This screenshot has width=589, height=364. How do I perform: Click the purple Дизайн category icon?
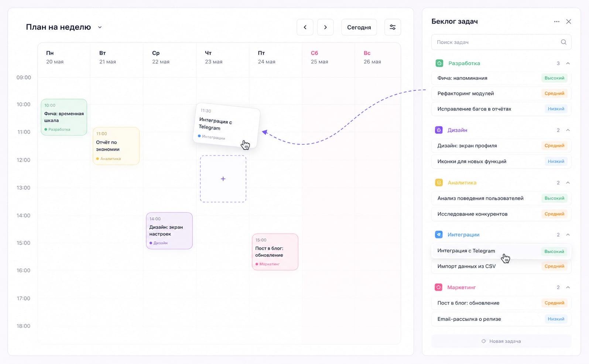[439, 130]
